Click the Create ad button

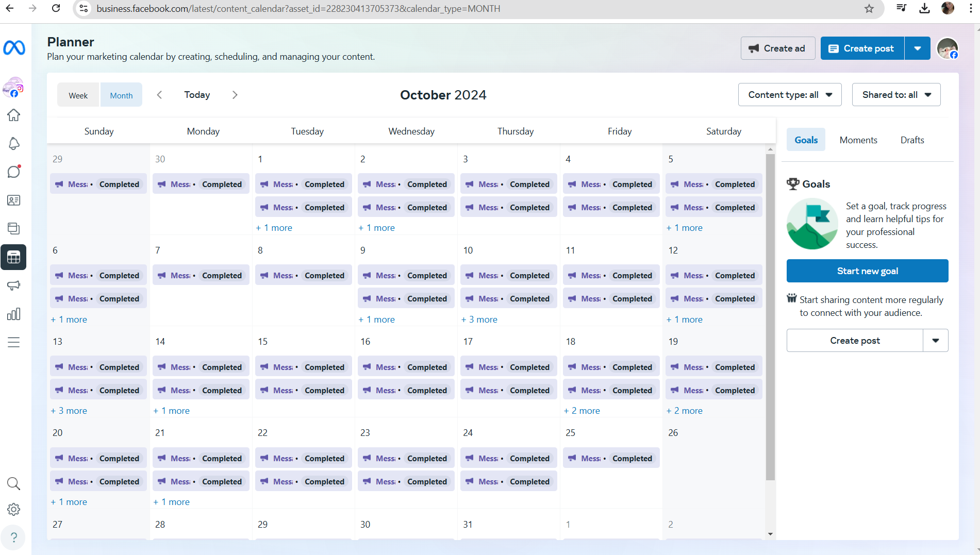[x=778, y=48]
